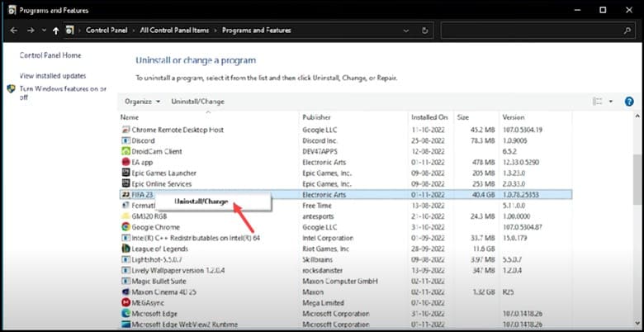Open Turn Windows features on or off
644x332 pixels.
tap(63, 92)
